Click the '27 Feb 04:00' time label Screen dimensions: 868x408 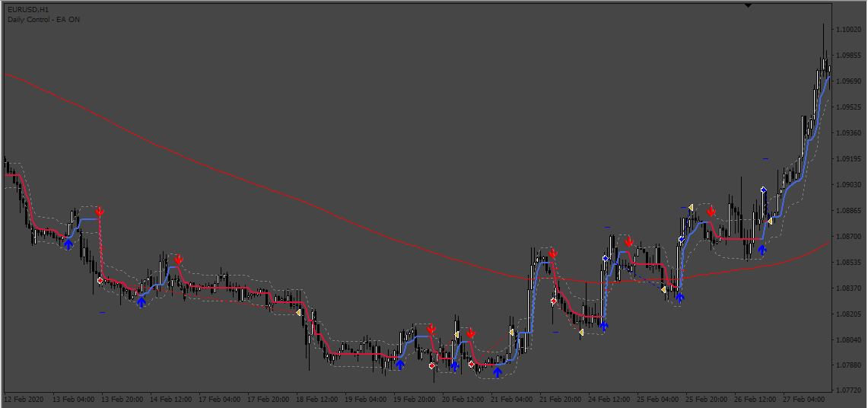(803, 399)
